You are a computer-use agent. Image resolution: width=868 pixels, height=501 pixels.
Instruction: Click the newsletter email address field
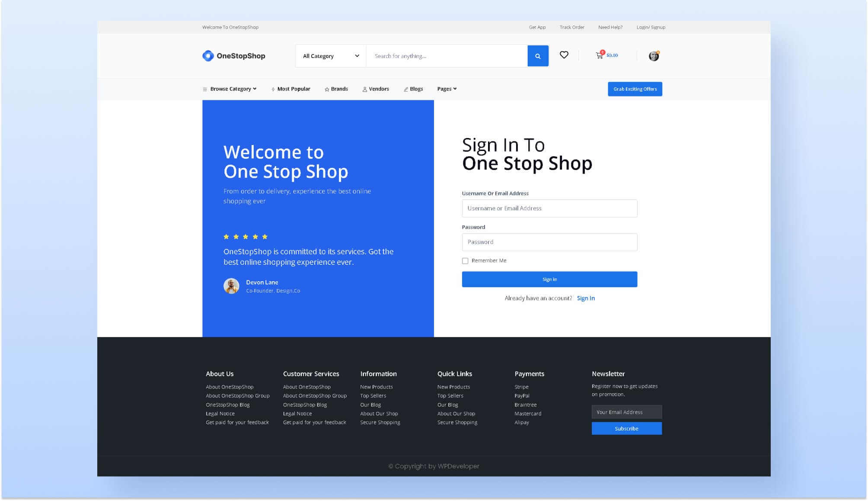626,411
